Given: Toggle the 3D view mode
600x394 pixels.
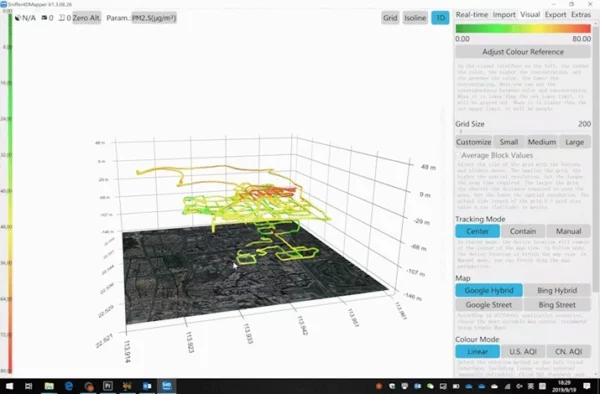Looking at the screenshot, I should click(x=440, y=18).
